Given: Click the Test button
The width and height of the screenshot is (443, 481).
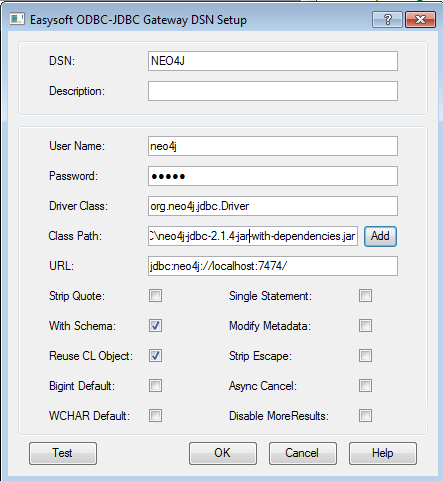Looking at the screenshot, I should [x=63, y=453].
